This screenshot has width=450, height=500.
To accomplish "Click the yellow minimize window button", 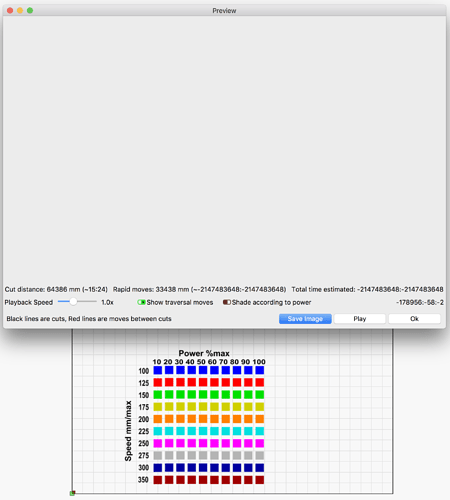I will 20,11.
